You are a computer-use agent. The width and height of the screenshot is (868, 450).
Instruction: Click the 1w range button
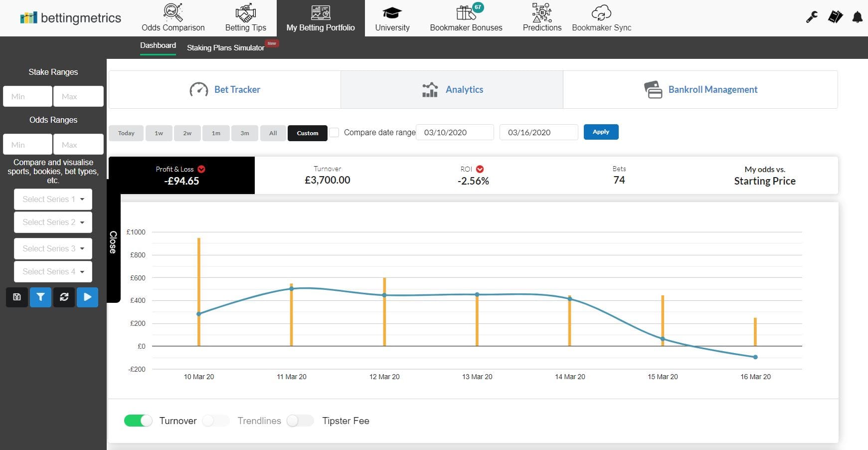click(x=159, y=133)
